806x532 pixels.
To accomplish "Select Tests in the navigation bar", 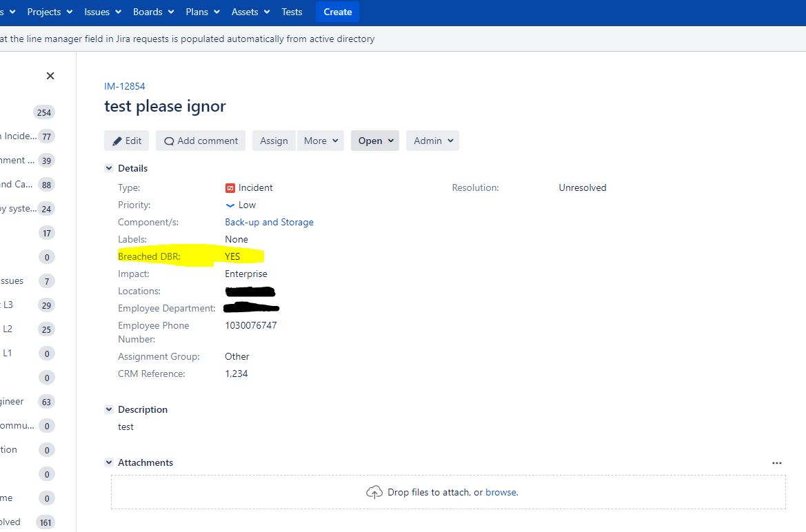I will tap(292, 12).
